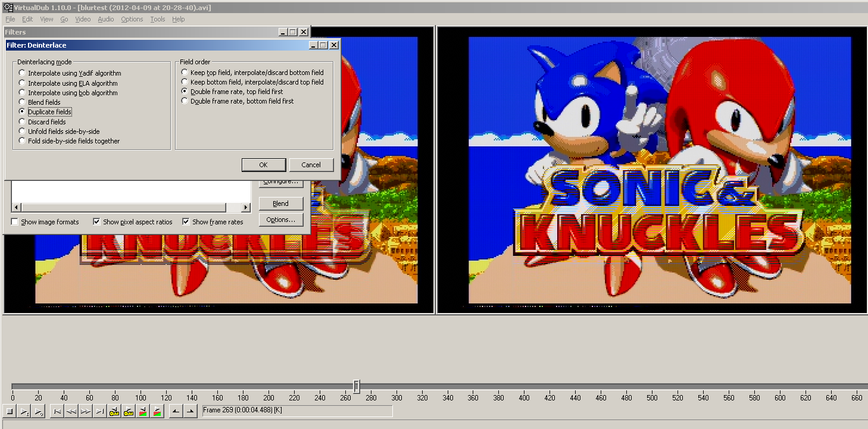Viewport: 868px width, 429px height.
Task: Cancel the Deinterlace filter dialog
Action: (311, 165)
